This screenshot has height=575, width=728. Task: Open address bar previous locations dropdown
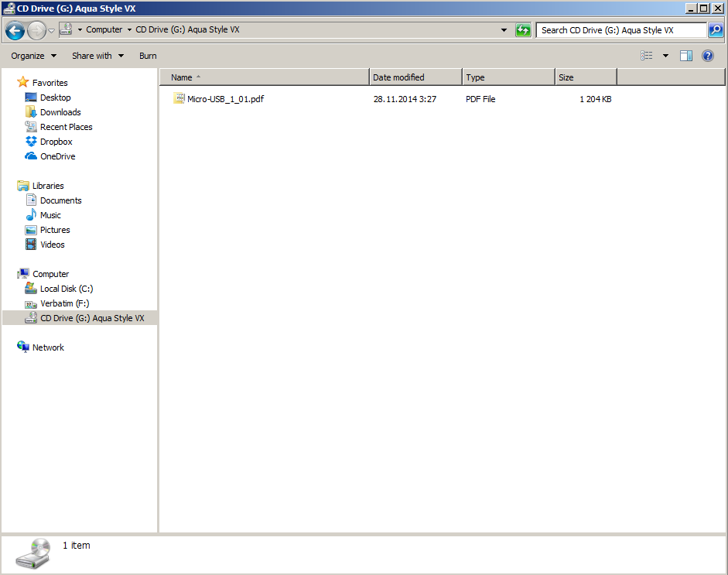(504, 30)
